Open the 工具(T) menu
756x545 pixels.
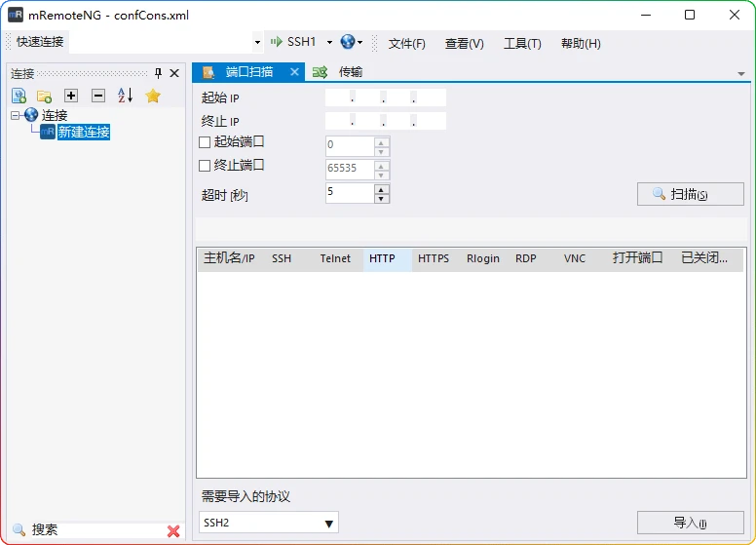pyautogui.click(x=522, y=44)
